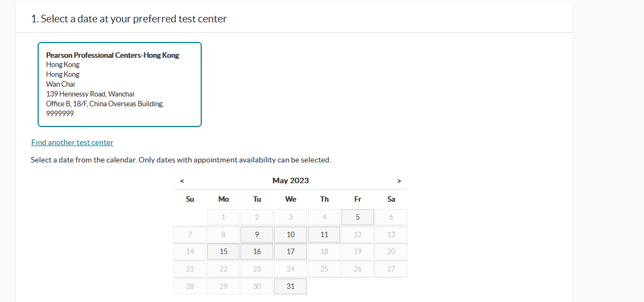Select the Pearson Professional Centers-Hong Kong card

pyautogui.click(x=119, y=84)
